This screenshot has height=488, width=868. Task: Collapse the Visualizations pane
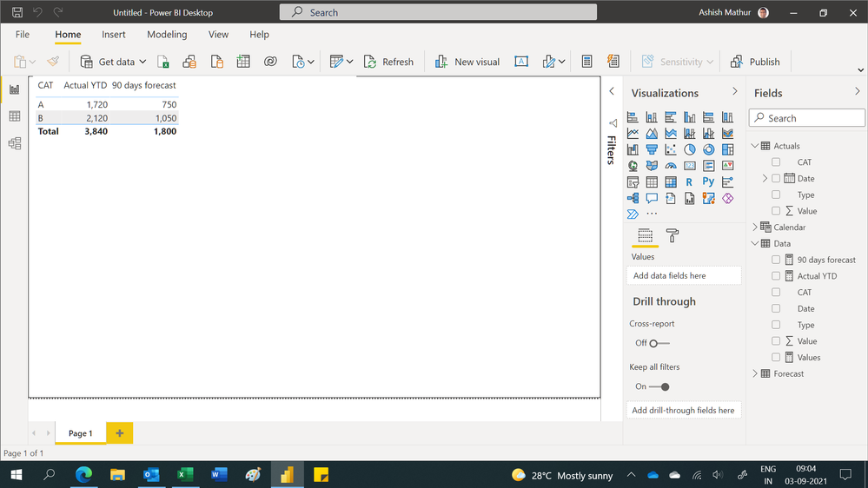[734, 91]
